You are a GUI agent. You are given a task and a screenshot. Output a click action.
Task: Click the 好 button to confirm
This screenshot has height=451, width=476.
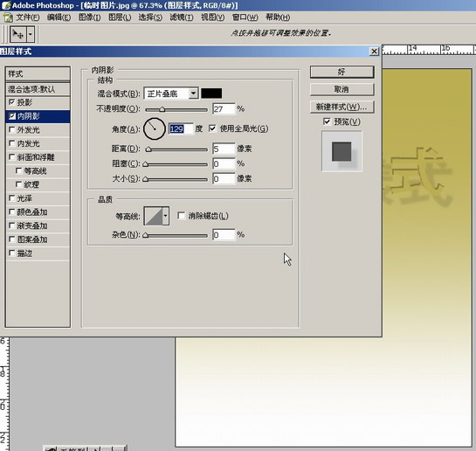click(341, 72)
